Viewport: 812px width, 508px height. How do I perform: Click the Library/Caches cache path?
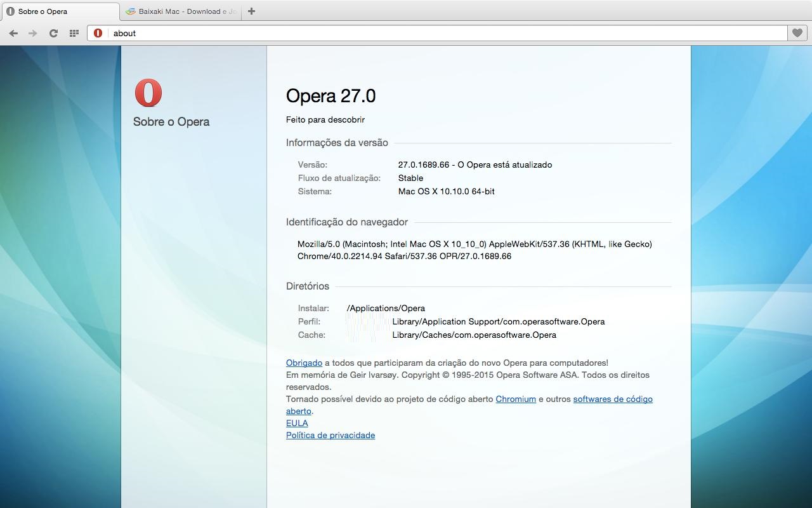pyautogui.click(x=475, y=335)
